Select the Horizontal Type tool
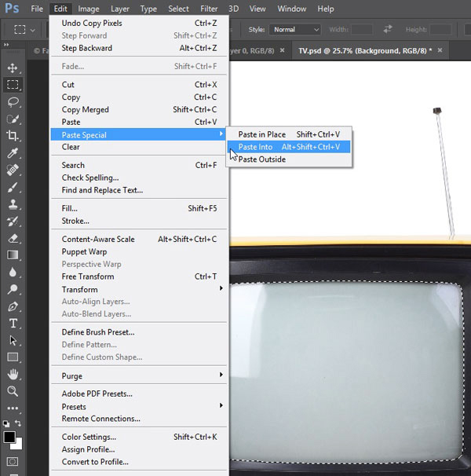This screenshot has height=476, width=471. (13, 324)
